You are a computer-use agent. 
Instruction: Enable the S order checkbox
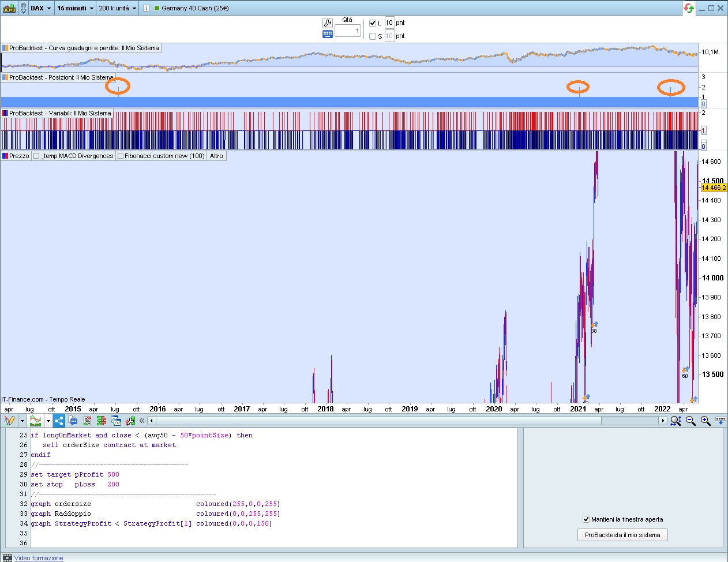pyautogui.click(x=373, y=36)
